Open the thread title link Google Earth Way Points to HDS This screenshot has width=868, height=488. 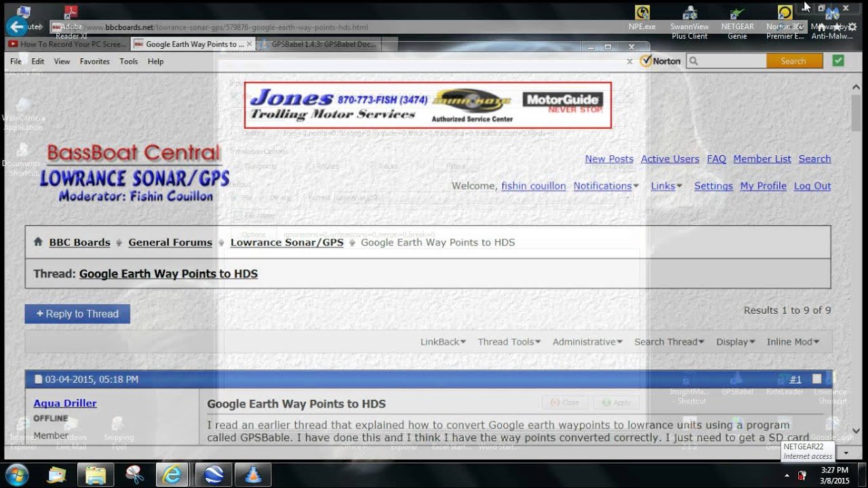pos(168,274)
